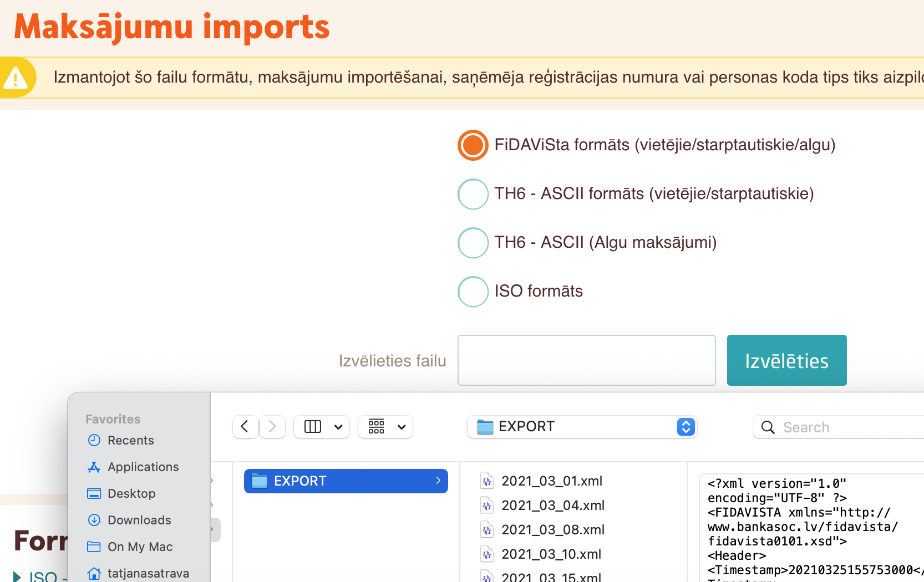Open Applications in Favorites sidebar
This screenshot has width=924, height=582.
pyautogui.click(x=143, y=467)
